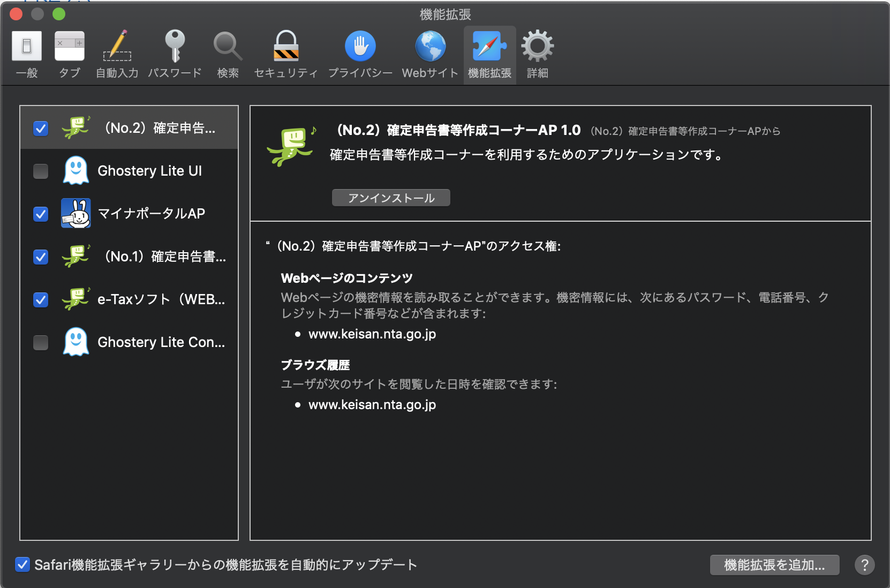The height and width of the screenshot is (588, 890).
Task: Select the Ghostery Lite Con... row text
Action: [161, 342]
